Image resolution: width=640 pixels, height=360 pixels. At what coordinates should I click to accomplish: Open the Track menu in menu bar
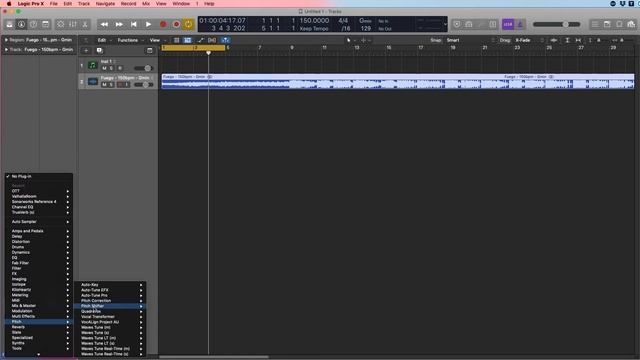84,4
